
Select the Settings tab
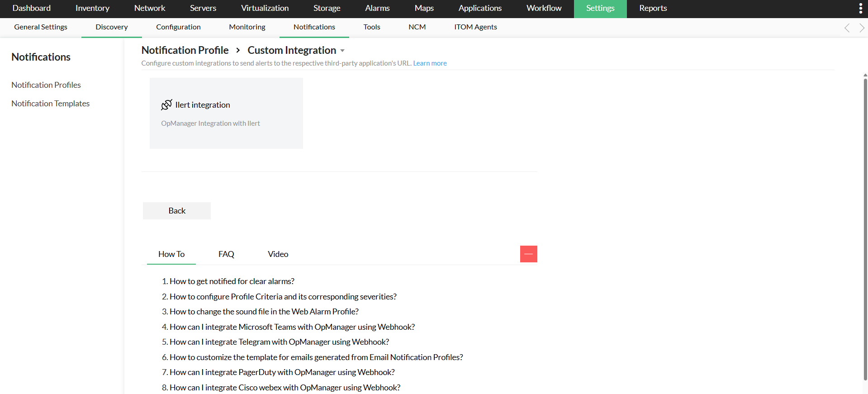[x=600, y=8]
